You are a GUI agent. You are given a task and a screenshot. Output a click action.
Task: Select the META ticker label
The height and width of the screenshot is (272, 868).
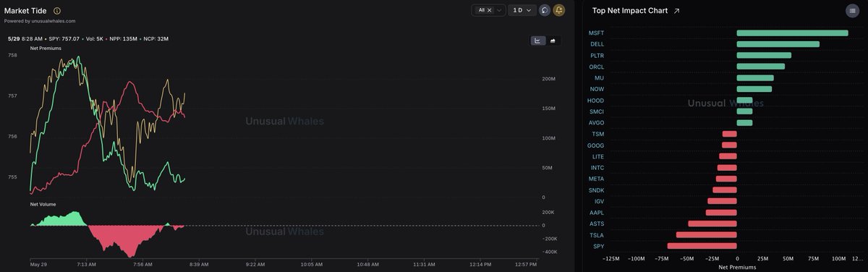click(596, 179)
